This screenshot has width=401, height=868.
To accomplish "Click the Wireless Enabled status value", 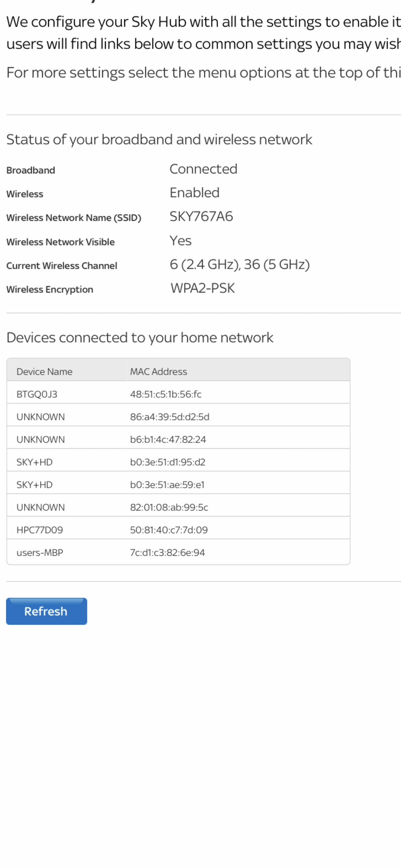I will tap(195, 193).
